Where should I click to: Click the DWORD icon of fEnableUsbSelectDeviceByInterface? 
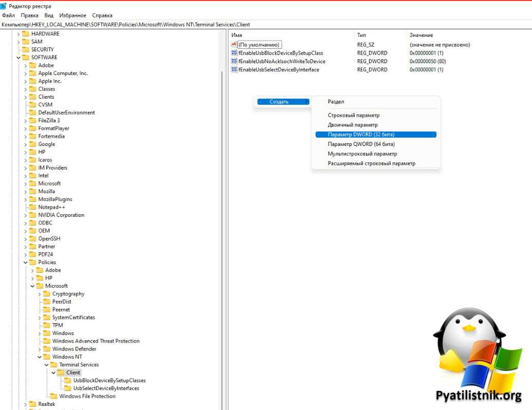(x=234, y=69)
